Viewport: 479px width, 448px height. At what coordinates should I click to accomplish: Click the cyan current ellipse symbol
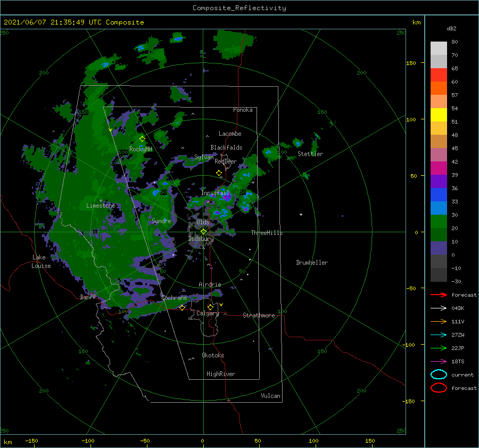(x=439, y=374)
